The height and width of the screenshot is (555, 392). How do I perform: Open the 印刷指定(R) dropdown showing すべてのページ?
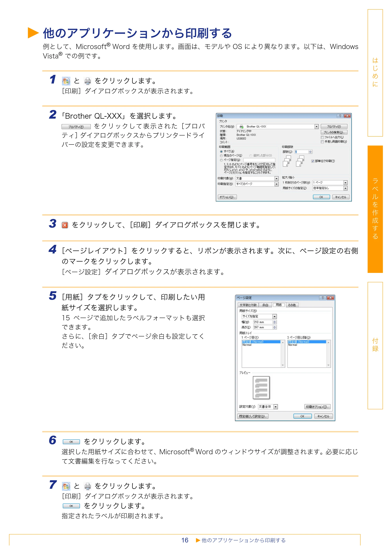(x=277, y=184)
